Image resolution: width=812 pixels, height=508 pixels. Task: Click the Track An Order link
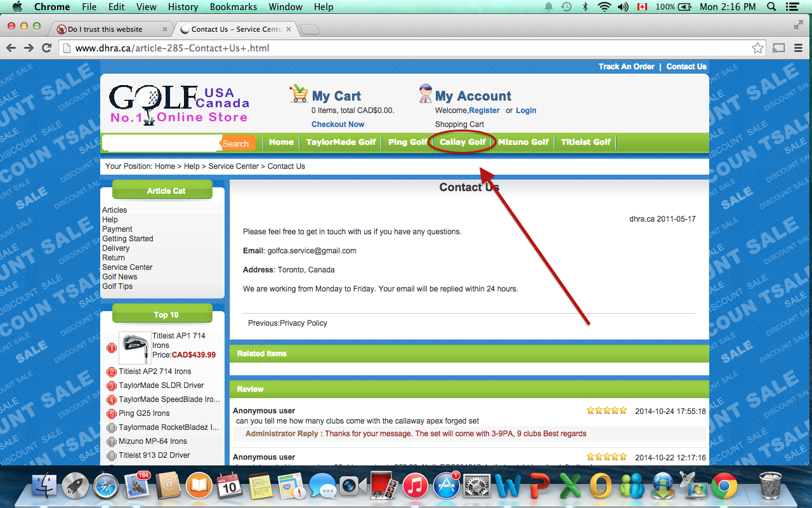[626, 67]
